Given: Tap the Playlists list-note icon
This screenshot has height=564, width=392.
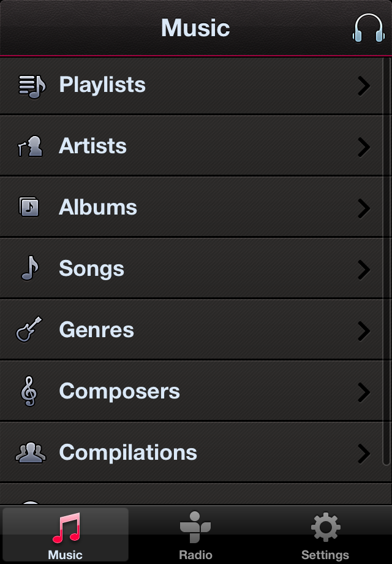Looking at the screenshot, I should coord(31,85).
